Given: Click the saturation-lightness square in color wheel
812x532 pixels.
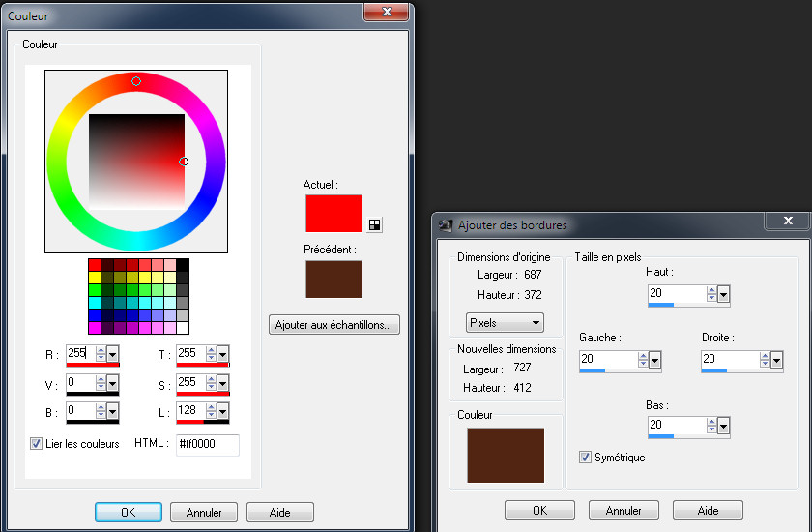Looking at the screenshot, I should [x=135, y=161].
